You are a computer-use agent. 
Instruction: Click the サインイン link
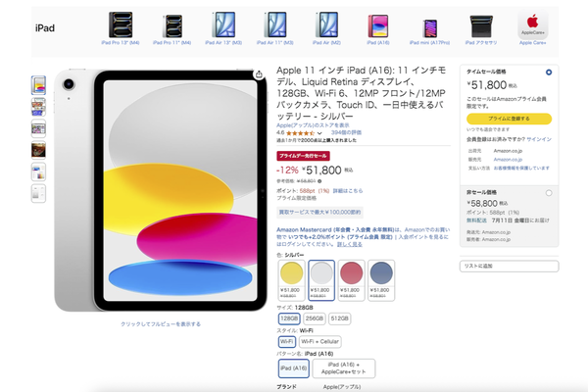click(x=539, y=139)
